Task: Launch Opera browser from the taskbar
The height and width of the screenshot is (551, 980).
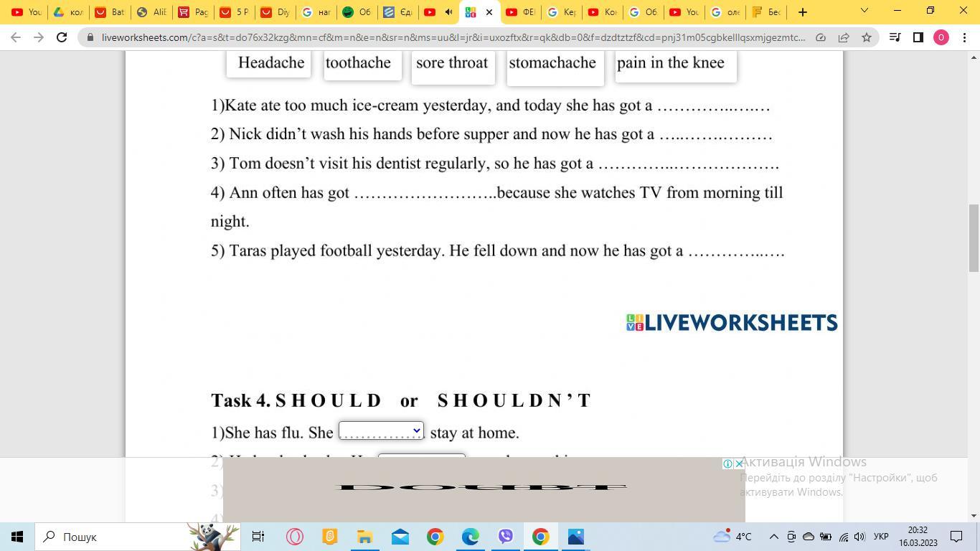Action: pyautogui.click(x=294, y=537)
